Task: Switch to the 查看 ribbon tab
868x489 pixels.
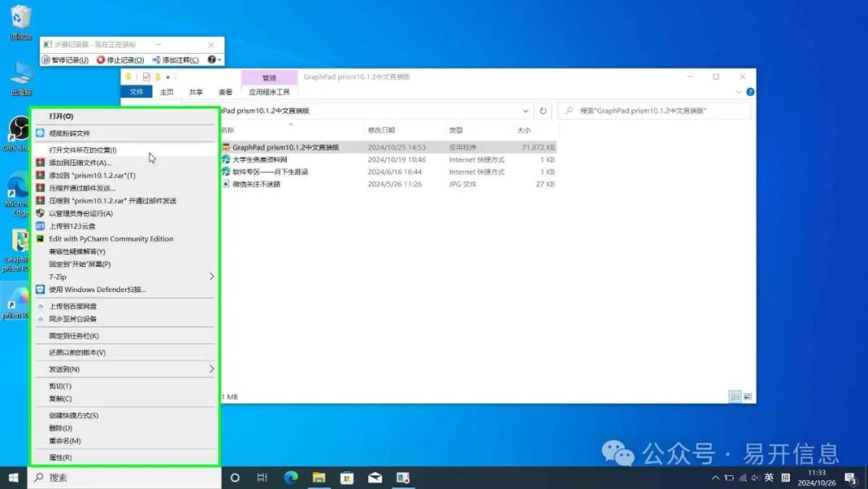Action: (x=225, y=92)
